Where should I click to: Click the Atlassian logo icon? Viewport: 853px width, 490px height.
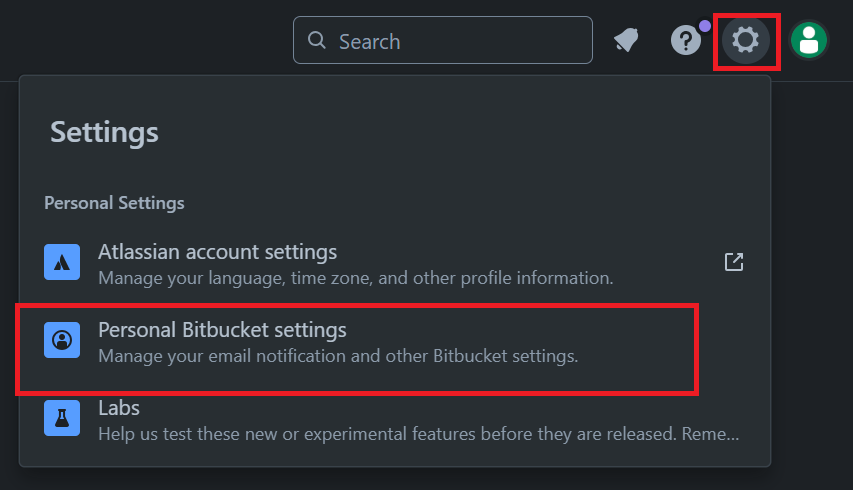[x=62, y=263]
